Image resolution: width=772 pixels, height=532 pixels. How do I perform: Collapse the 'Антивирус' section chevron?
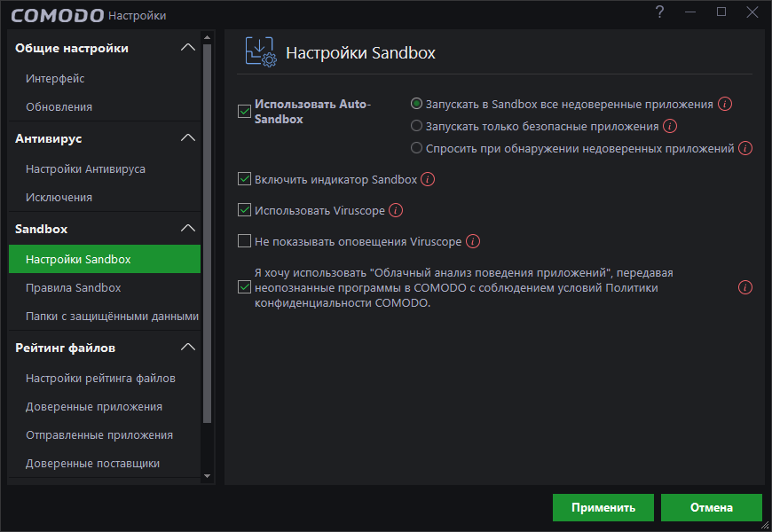pos(187,138)
